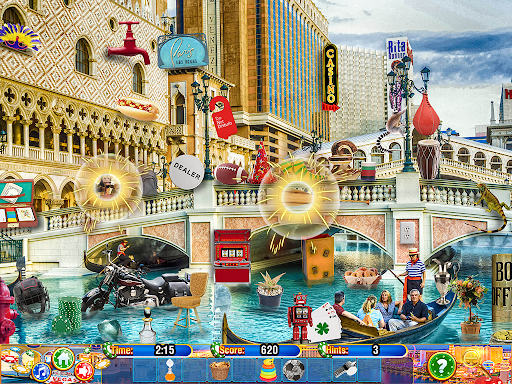Click the orange box under bridge
Screen dimensions: 512x384
pos(318,259)
